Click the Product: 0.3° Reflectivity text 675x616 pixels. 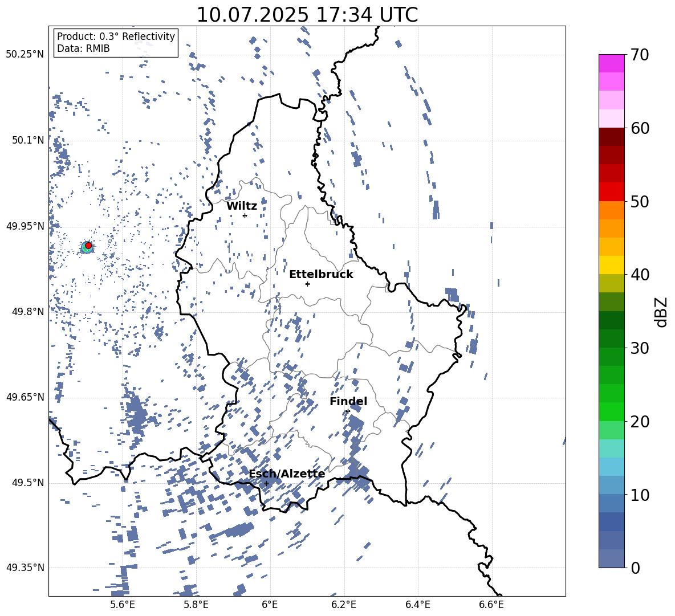[116, 36]
